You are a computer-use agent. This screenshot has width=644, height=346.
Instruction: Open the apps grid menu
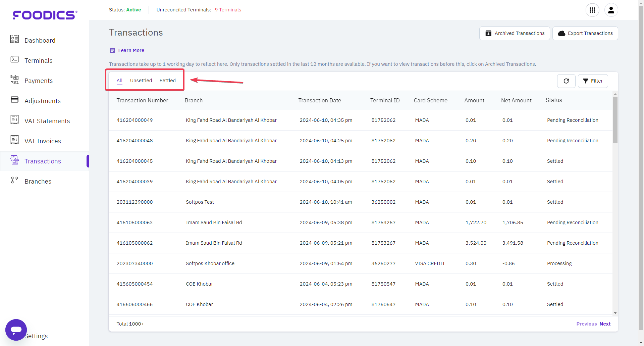point(592,10)
